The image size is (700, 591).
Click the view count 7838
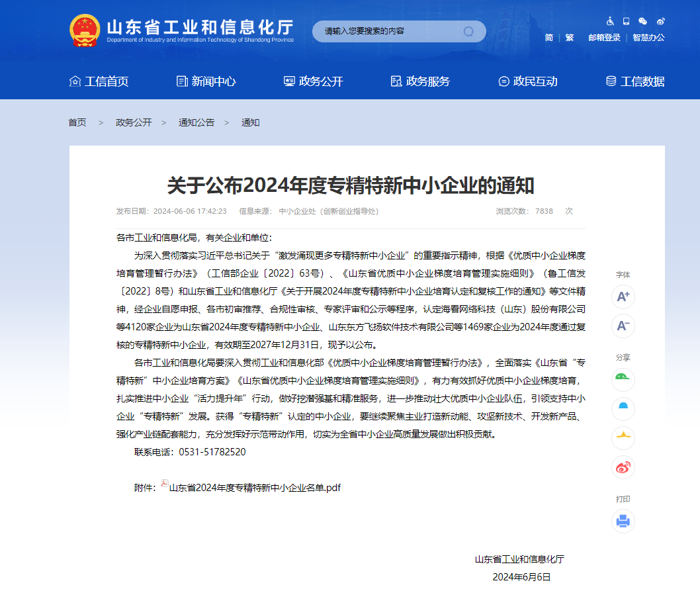tap(545, 211)
